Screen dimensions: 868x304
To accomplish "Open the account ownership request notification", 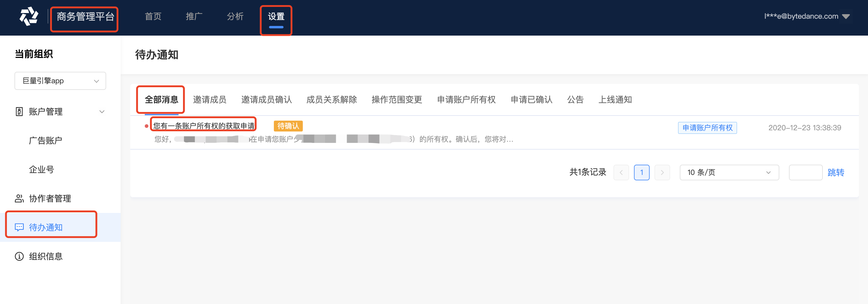I will click(x=204, y=126).
